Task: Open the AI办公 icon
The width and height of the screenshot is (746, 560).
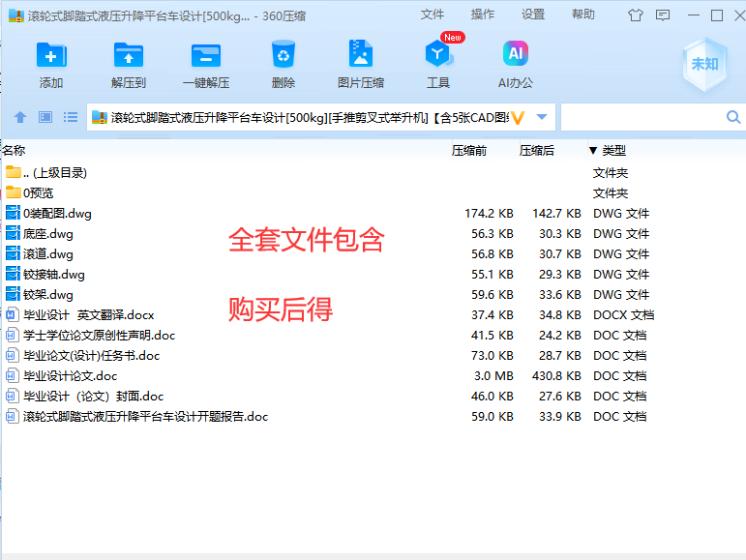Action: coord(516,53)
